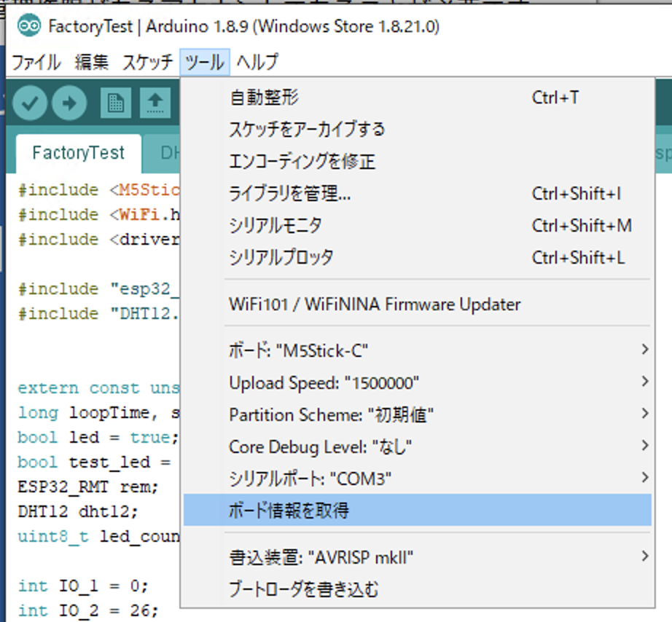Click the long loopTime code line

click(x=98, y=413)
